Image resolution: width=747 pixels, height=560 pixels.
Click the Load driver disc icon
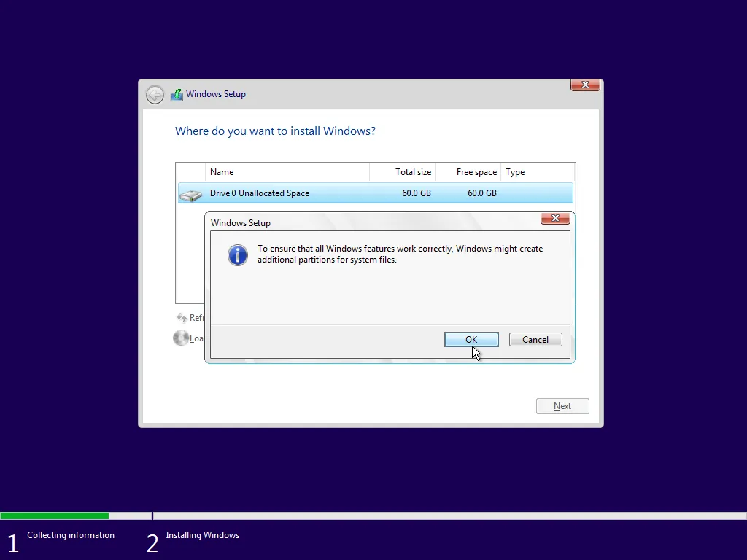[181, 338]
